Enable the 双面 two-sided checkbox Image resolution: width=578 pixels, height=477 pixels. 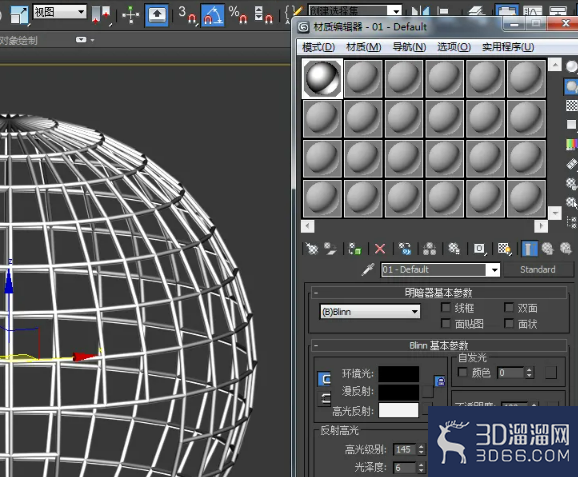click(x=509, y=307)
